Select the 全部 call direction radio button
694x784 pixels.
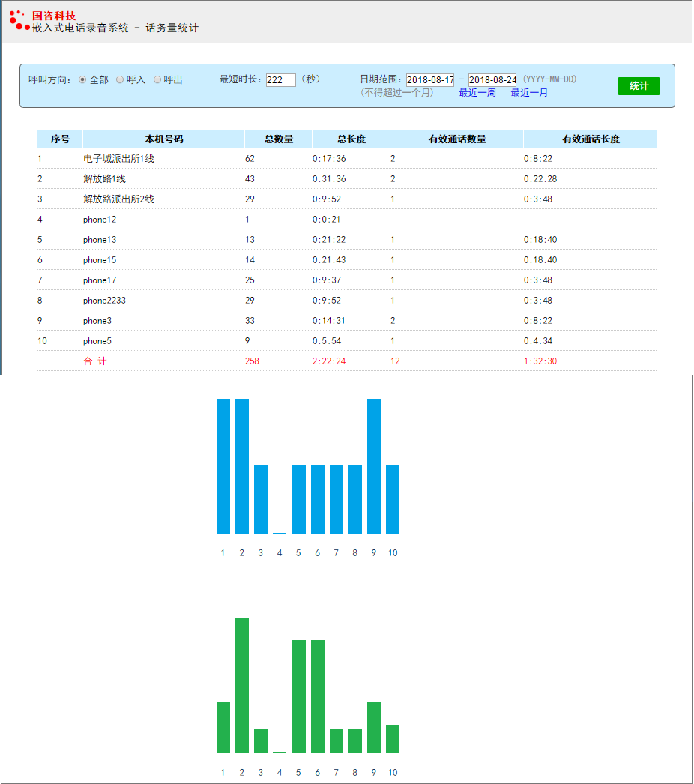(x=82, y=79)
